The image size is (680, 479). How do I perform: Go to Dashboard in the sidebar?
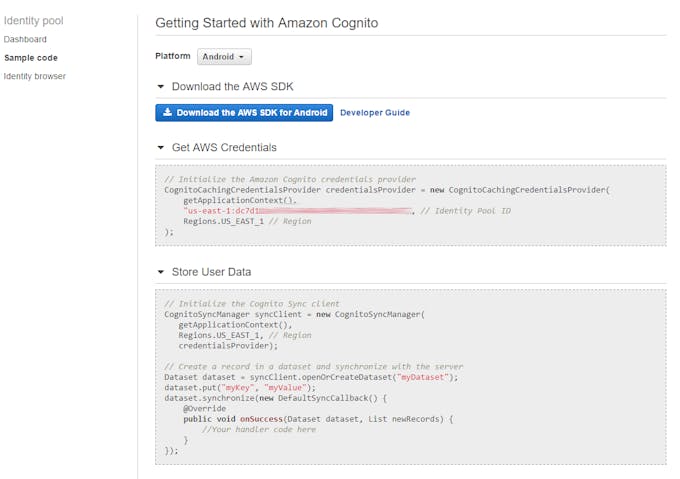pyautogui.click(x=25, y=39)
